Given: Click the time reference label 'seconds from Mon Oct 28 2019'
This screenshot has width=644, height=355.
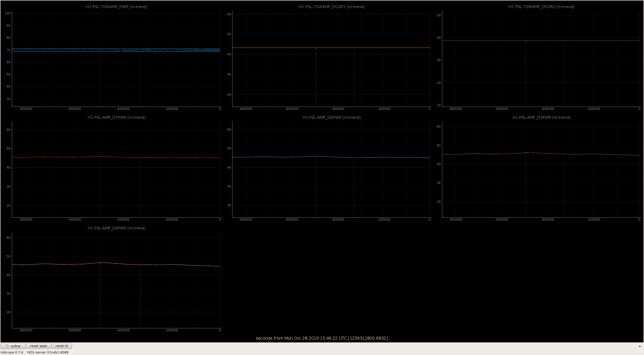Looking at the screenshot, I should tap(322, 338).
